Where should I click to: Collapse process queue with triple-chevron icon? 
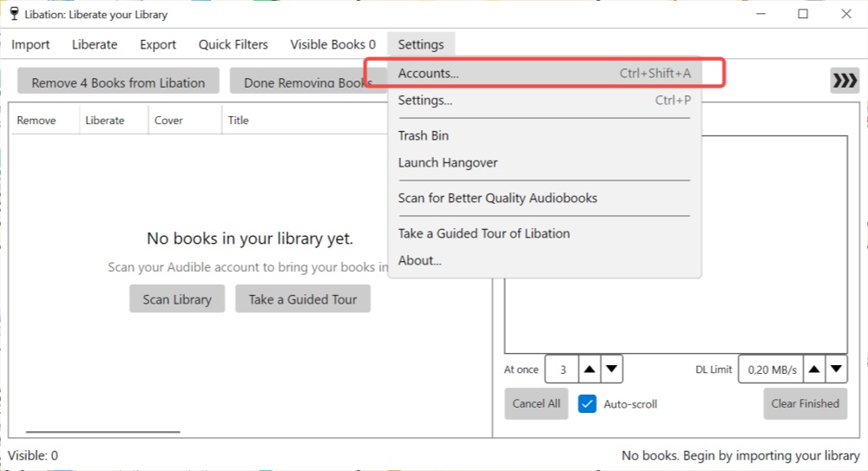point(845,81)
